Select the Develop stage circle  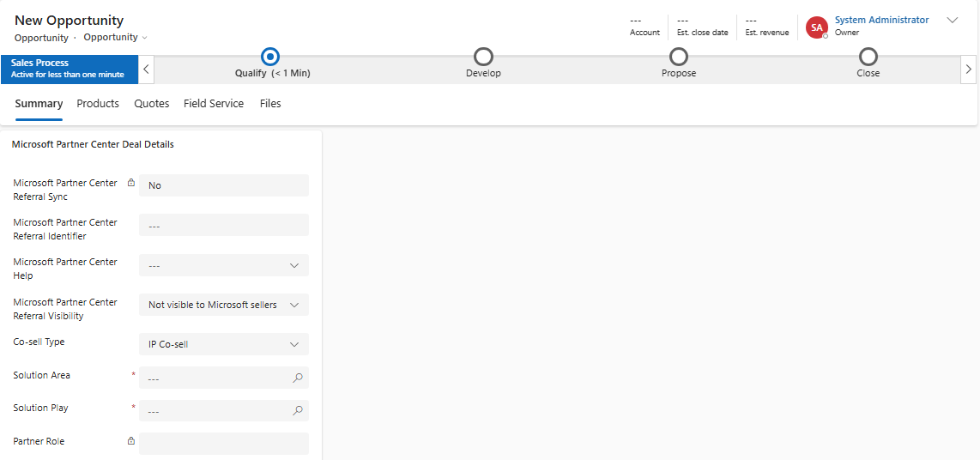coord(483,57)
